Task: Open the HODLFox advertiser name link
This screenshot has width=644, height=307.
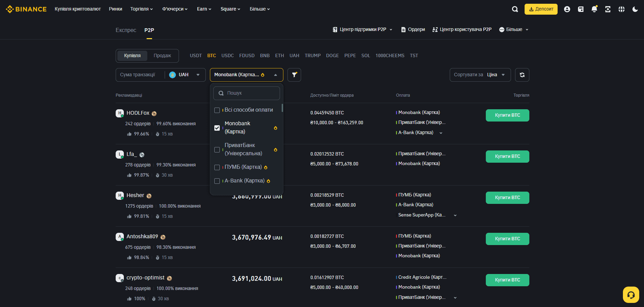Action: point(138,113)
